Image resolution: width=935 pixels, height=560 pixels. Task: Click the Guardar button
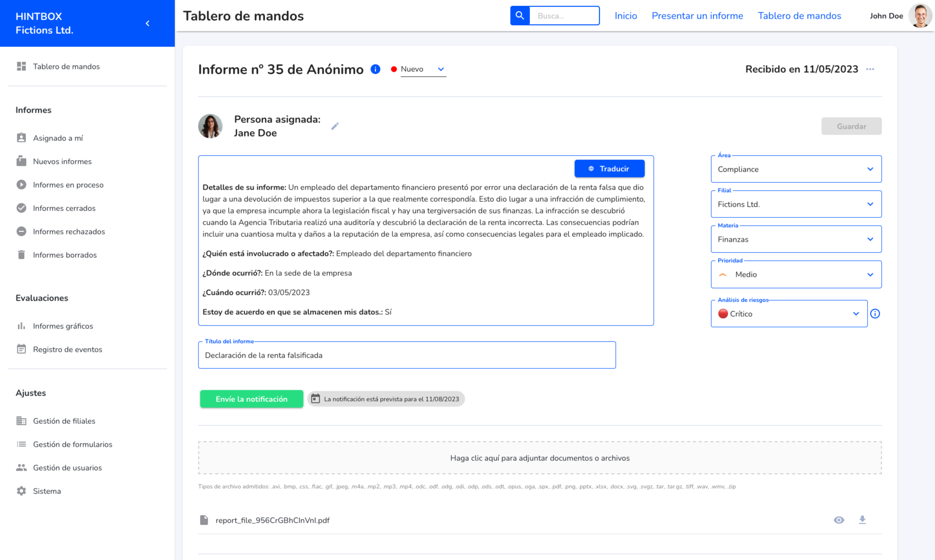(851, 126)
